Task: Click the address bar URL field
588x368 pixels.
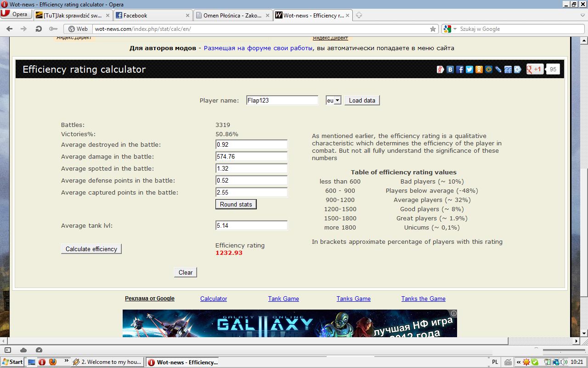Action: pos(261,29)
